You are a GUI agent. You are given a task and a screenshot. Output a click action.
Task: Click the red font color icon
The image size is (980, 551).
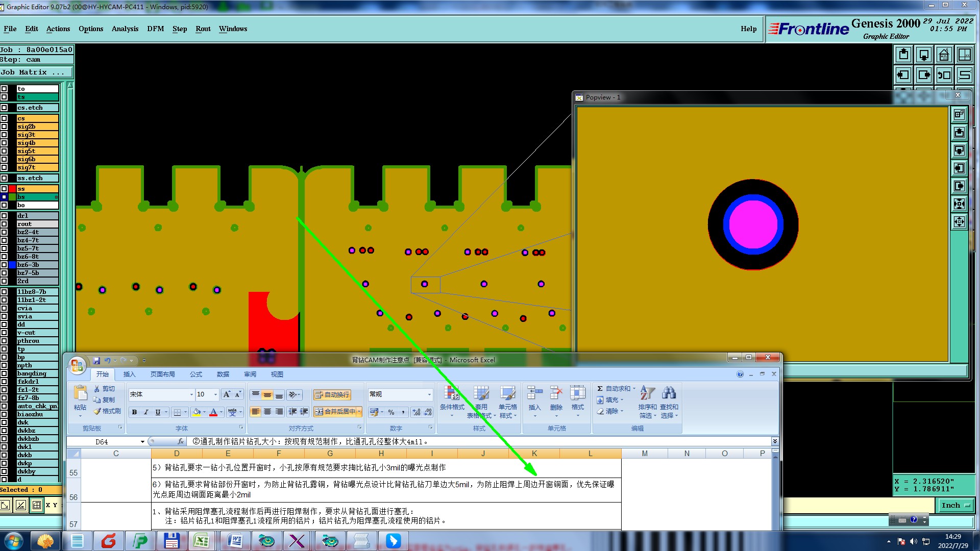pos(213,412)
